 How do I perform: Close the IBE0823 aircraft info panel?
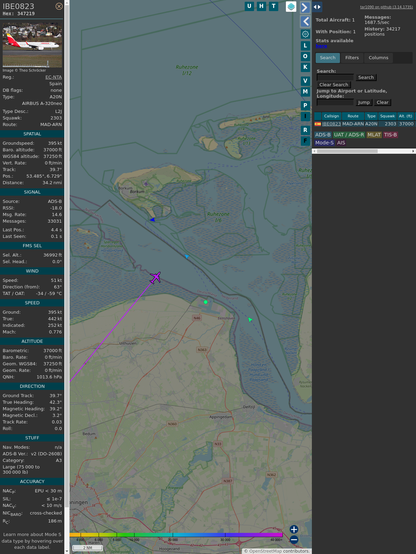click(59, 6)
